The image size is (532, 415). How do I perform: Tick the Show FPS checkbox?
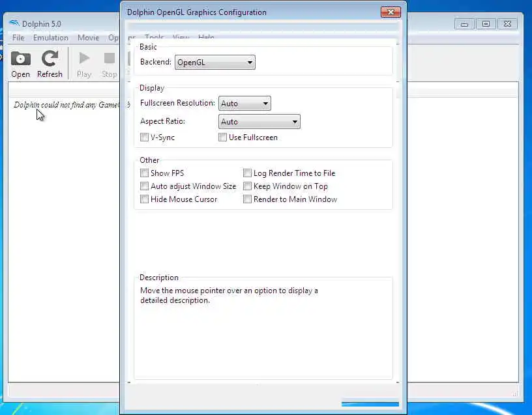coord(145,173)
